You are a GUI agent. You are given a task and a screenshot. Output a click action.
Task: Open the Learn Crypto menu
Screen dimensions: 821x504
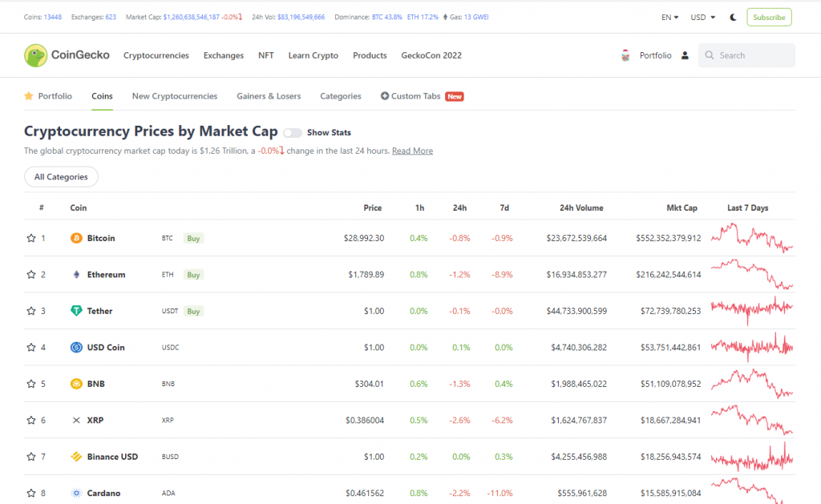[x=313, y=55]
